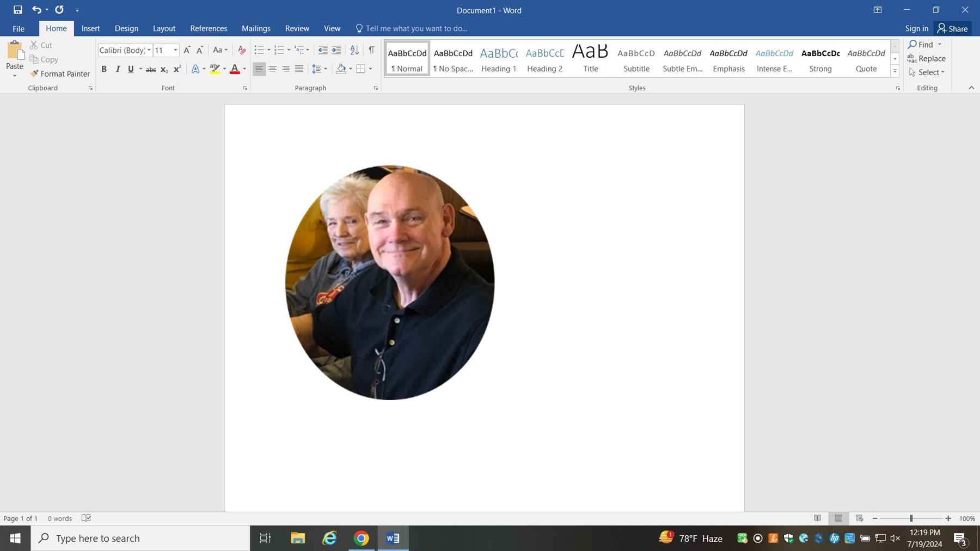This screenshot has width=980, height=551.
Task: Open the Insert ribbon tab
Action: coord(90,28)
